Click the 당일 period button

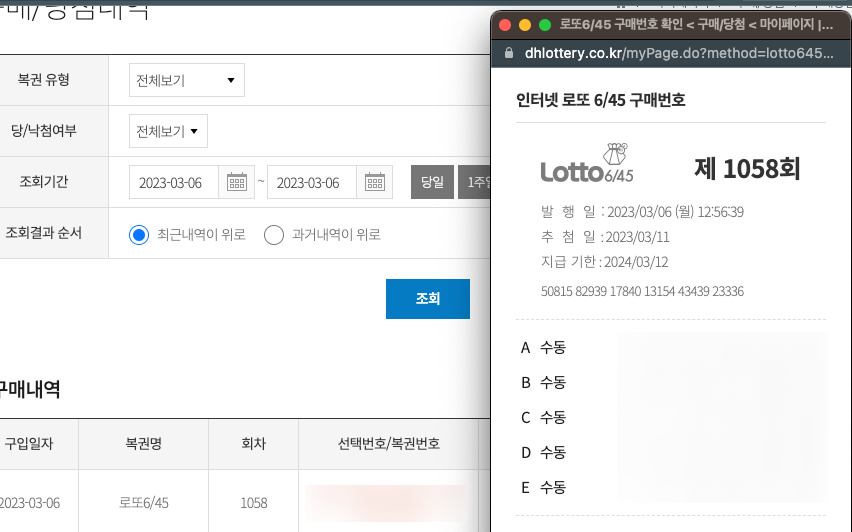(x=433, y=181)
